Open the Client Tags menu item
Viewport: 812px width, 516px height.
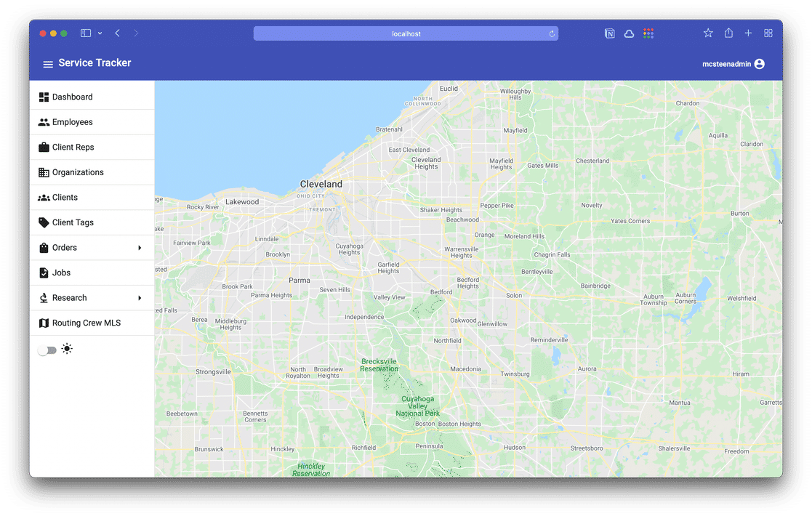click(x=92, y=222)
